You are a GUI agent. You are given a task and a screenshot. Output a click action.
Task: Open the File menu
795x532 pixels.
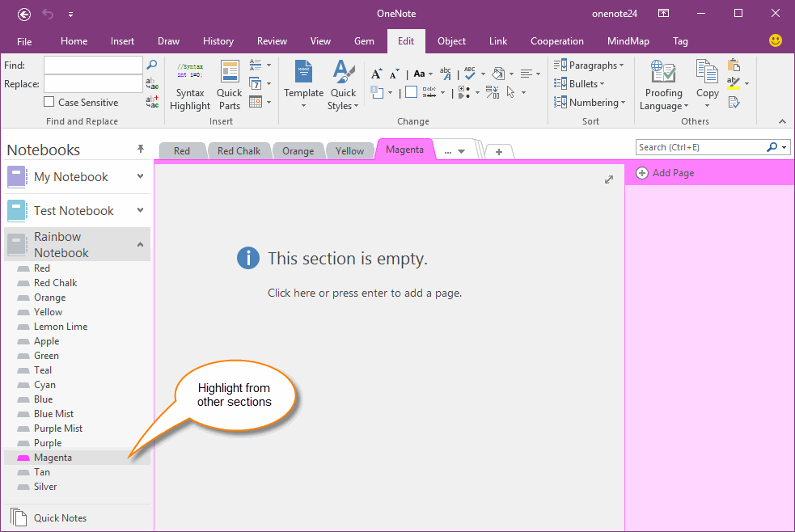point(24,41)
